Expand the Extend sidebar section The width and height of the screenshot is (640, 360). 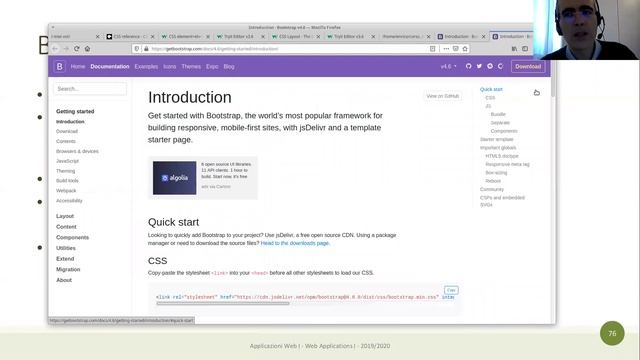point(65,258)
